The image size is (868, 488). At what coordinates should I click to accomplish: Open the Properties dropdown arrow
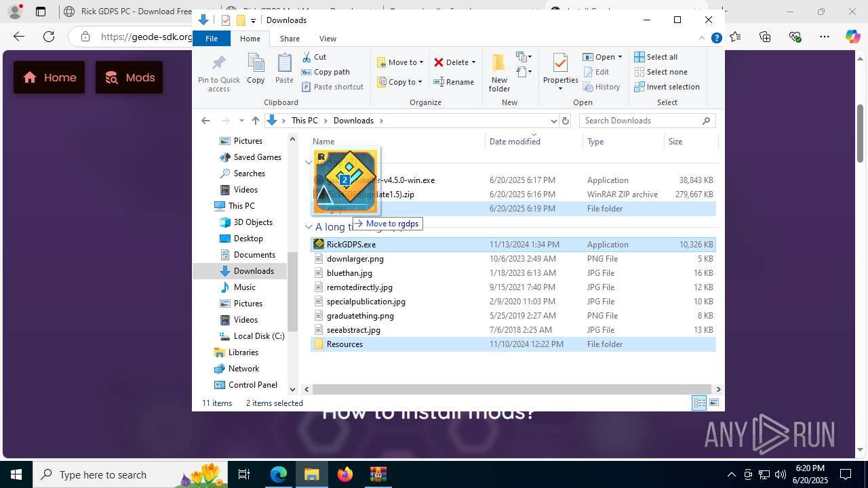tap(560, 89)
